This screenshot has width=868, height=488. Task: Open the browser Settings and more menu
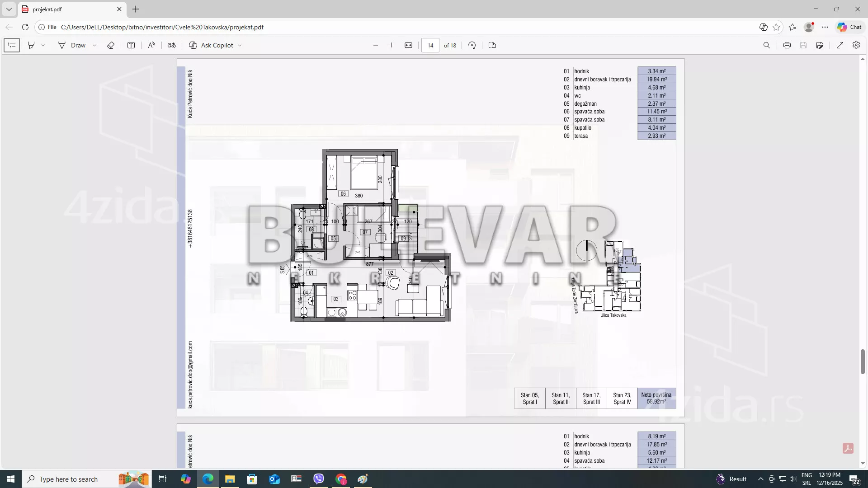coord(825,27)
